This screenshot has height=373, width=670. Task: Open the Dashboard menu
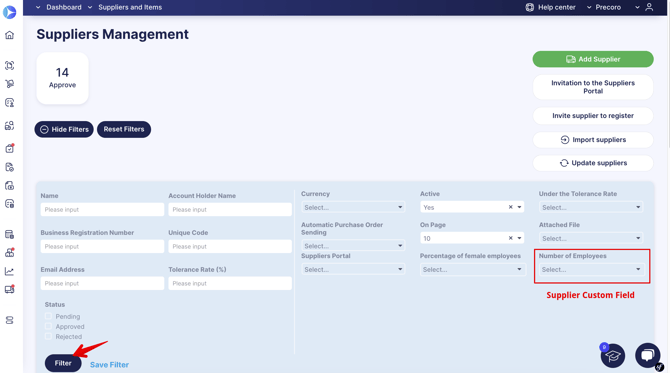point(59,7)
